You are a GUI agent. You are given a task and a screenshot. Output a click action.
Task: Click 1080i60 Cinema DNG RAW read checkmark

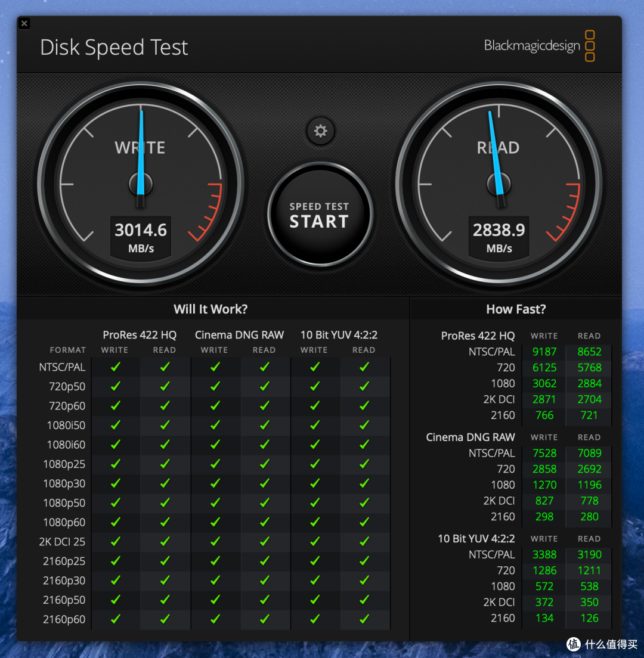[x=265, y=445]
